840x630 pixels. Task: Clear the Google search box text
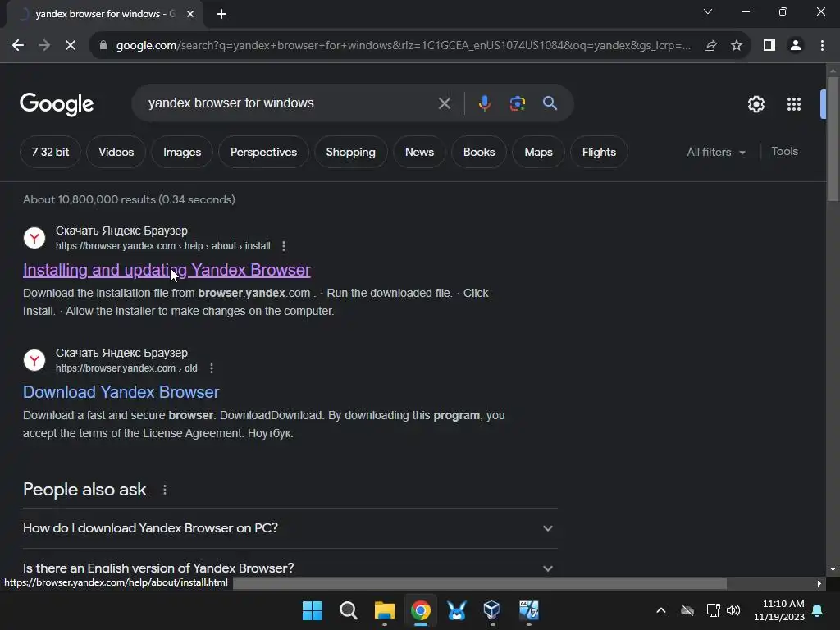pyautogui.click(x=444, y=103)
